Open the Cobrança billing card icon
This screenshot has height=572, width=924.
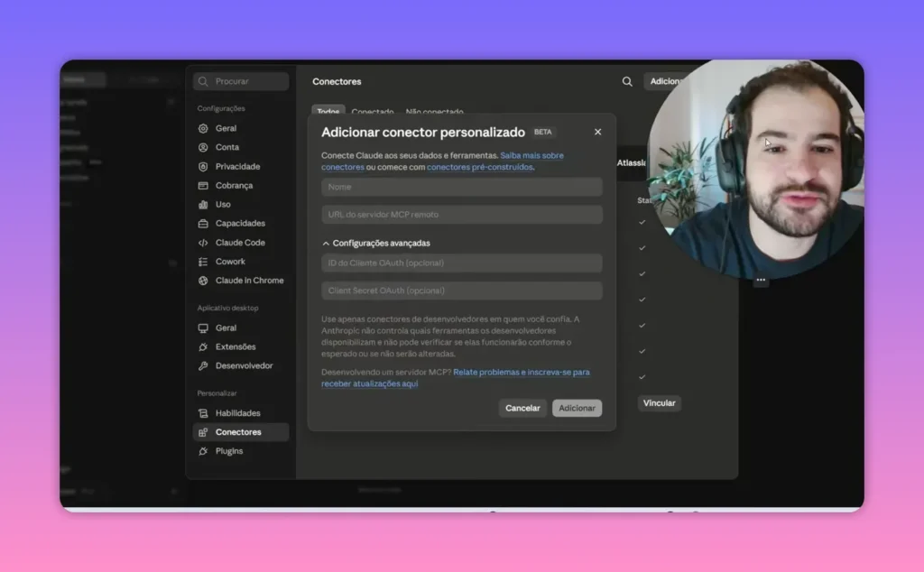(x=203, y=186)
